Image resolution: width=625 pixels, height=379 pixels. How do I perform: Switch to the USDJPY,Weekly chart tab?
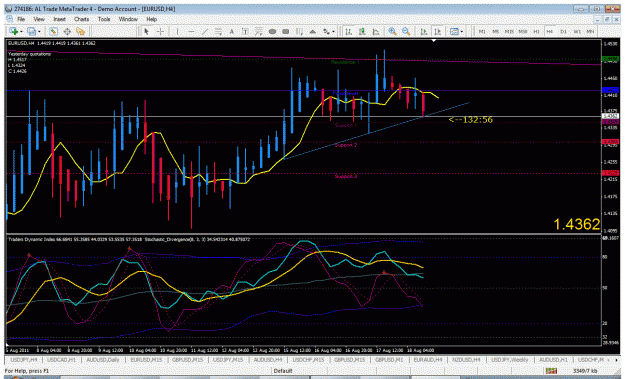click(x=510, y=360)
